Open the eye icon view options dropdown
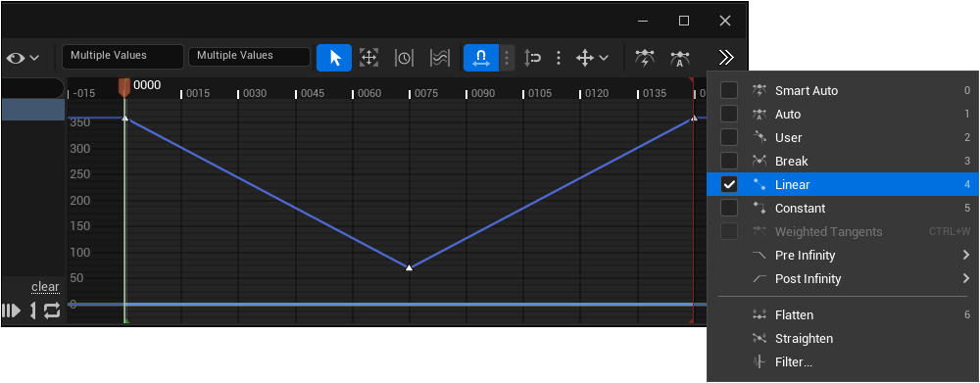 pos(24,58)
